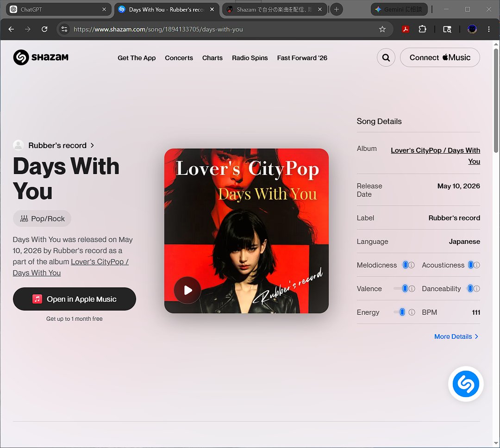500x448 pixels.
Task: Switch to the ChatGPT tab
Action: [x=58, y=10]
